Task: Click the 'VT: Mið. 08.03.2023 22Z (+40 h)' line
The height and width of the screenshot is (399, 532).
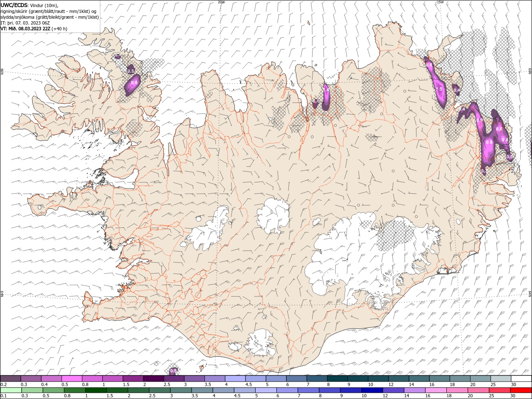Action: [x=34, y=29]
